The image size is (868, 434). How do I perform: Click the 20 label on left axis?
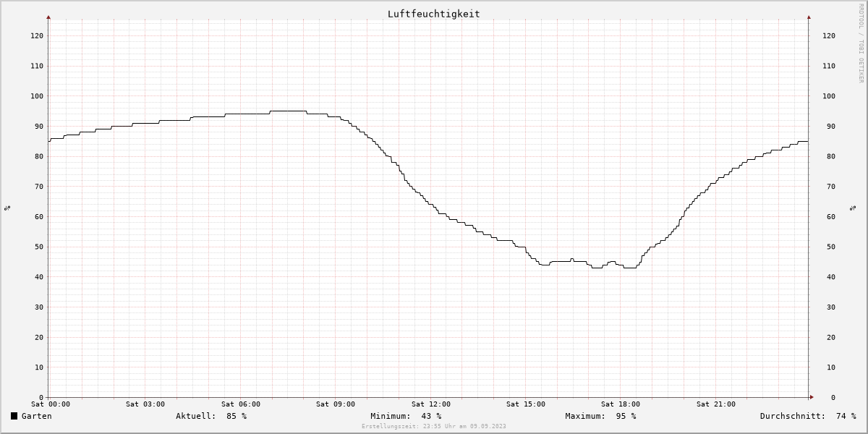(x=38, y=337)
